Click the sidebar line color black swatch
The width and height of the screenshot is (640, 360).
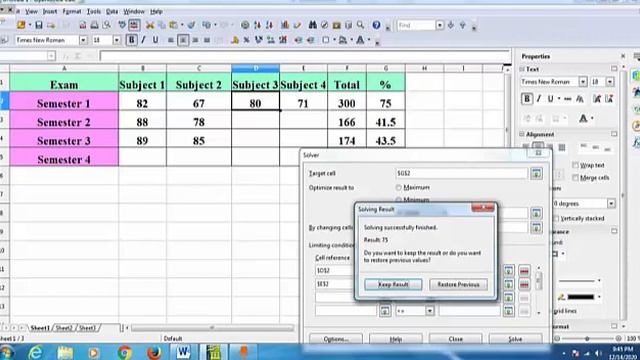pos(580,297)
